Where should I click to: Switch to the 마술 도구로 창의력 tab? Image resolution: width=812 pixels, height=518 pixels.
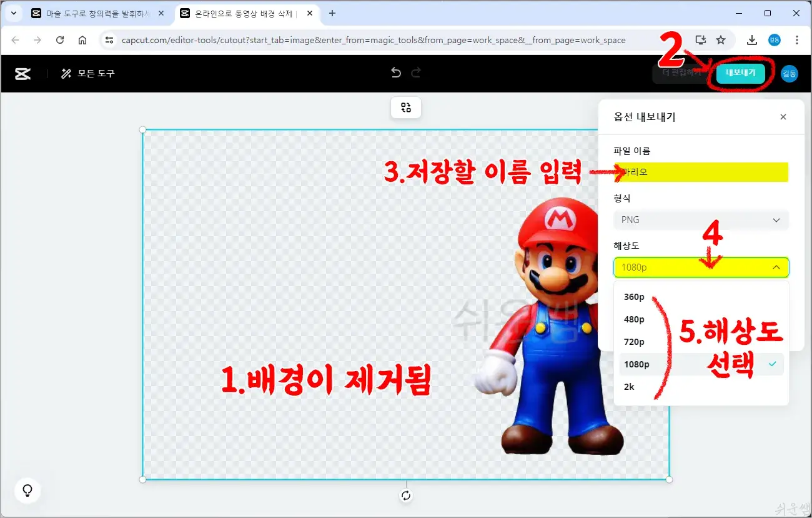pos(91,13)
